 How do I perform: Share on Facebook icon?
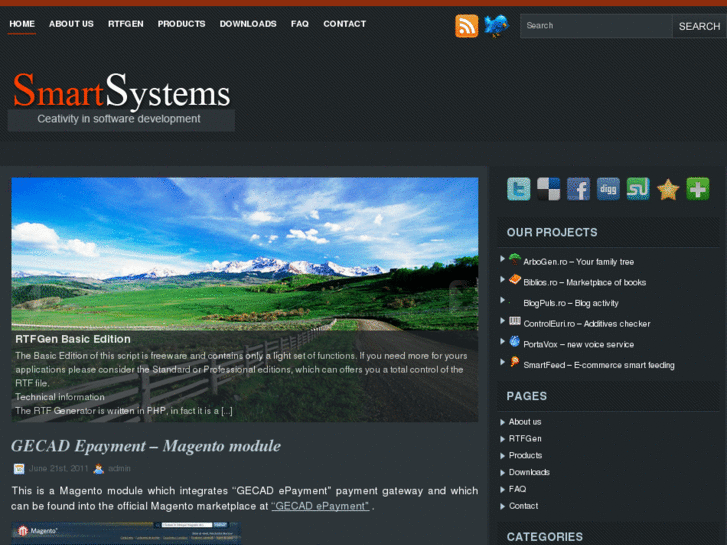tap(578, 189)
